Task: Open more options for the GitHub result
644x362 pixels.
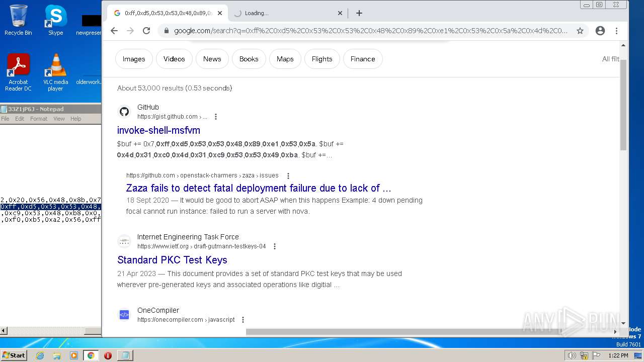Action: (216, 117)
